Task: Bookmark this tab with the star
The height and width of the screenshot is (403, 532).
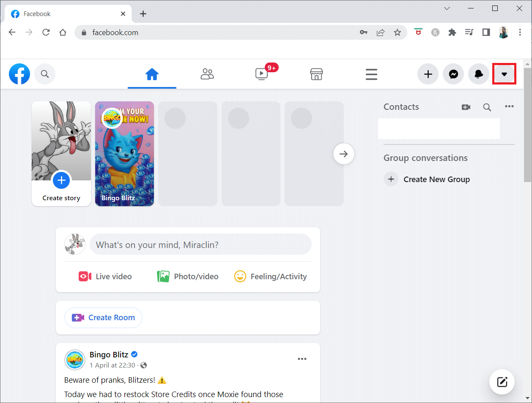Action: pyautogui.click(x=398, y=32)
